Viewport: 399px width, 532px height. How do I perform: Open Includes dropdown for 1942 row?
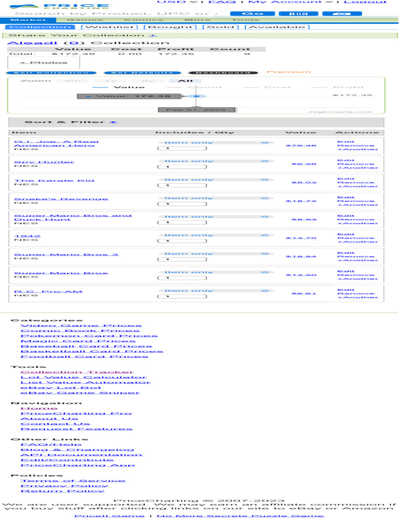pyautogui.click(x=217, y=235)
